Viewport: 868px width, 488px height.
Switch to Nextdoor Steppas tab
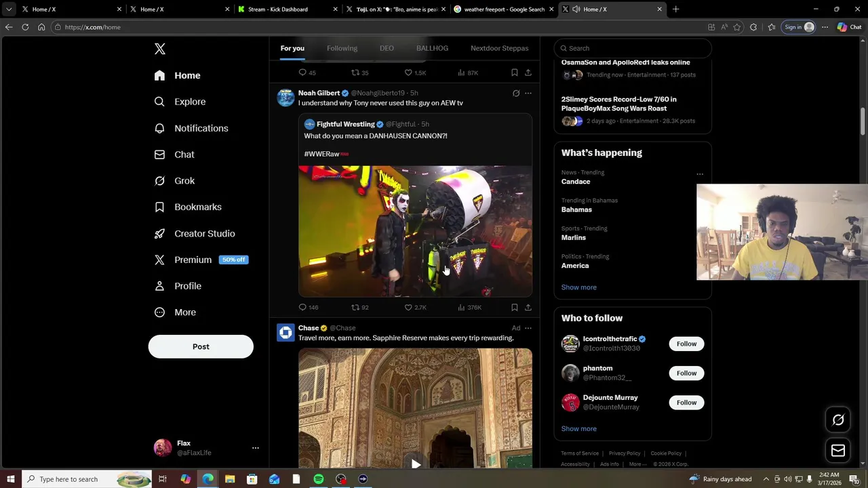pos(499,48)
